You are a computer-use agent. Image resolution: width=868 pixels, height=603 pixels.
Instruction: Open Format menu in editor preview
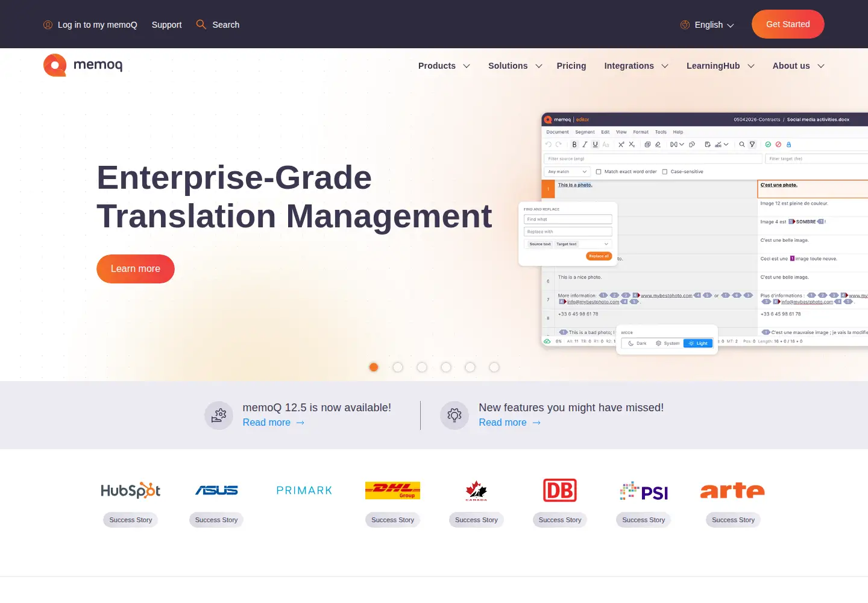pyautogui.click(x=641, y=132)
